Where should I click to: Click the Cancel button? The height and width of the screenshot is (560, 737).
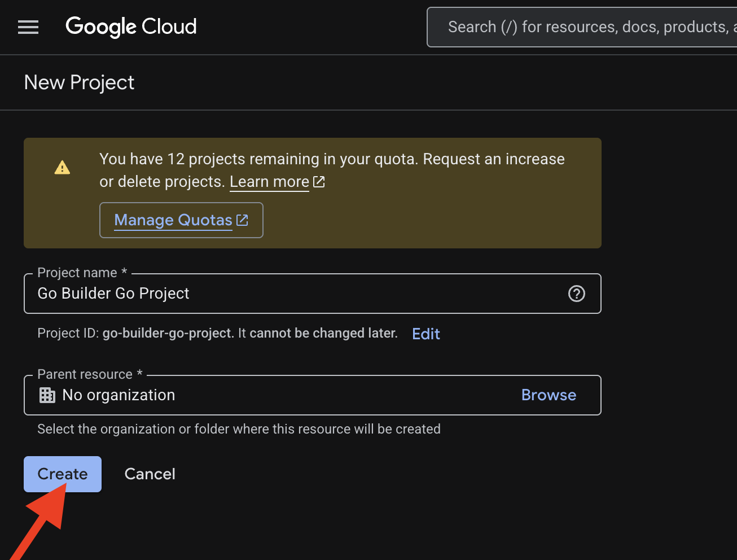coord(150,474)
